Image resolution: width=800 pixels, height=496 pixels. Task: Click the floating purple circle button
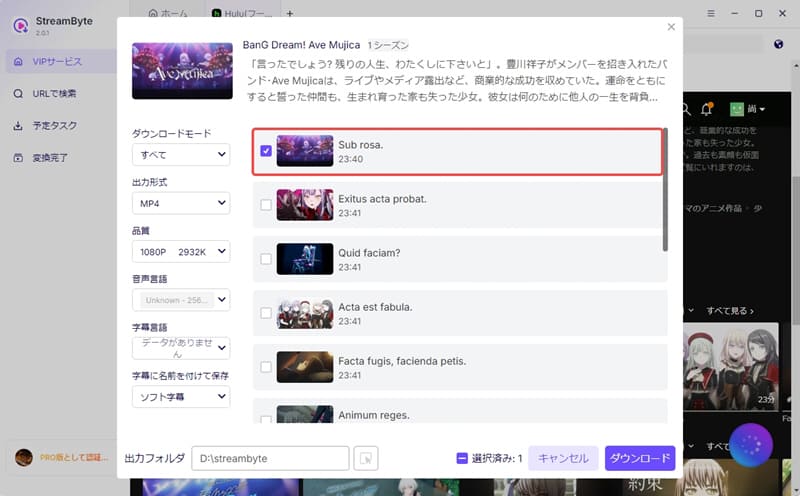pyautogui.click(x=751, y=445)
